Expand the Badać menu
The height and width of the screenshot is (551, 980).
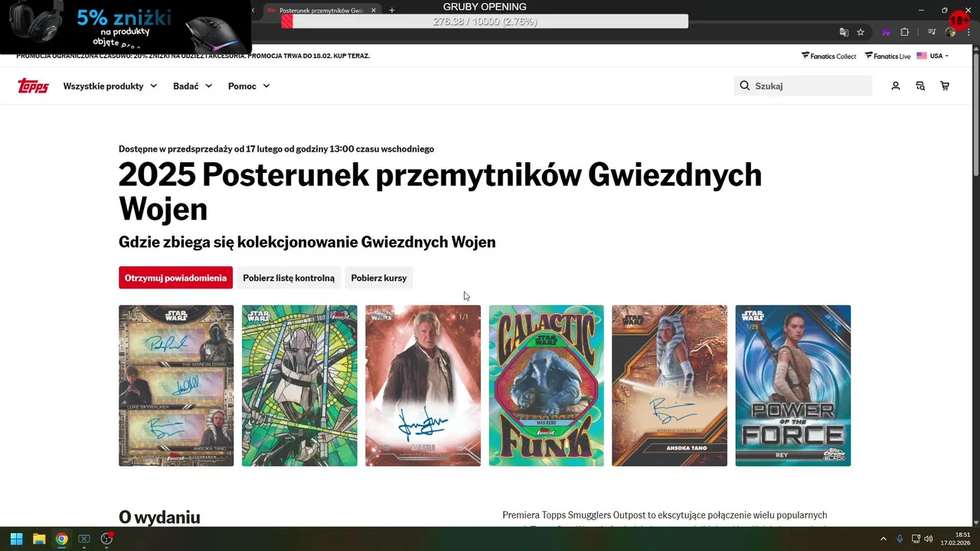click(x=193, y=86)
